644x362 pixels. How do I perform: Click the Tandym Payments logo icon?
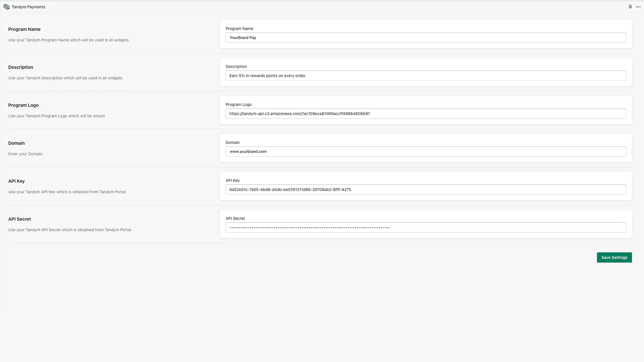click(6, 7)
